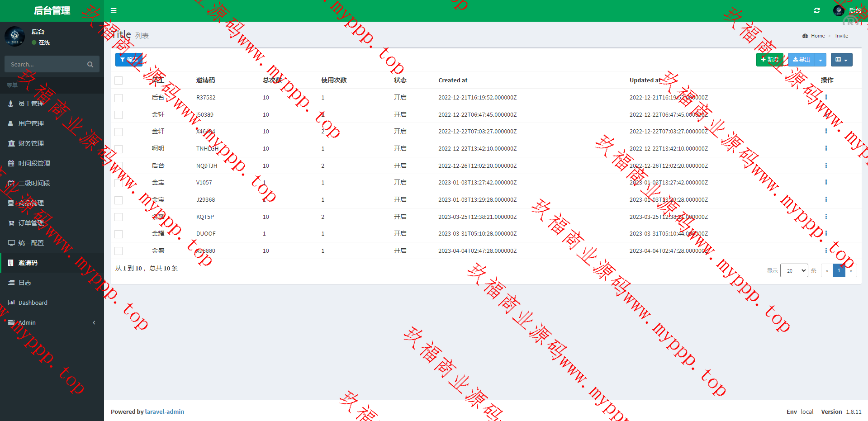Open actions menu for KQT5P row
Screen dimensions: 868x421
pos(826,217)
